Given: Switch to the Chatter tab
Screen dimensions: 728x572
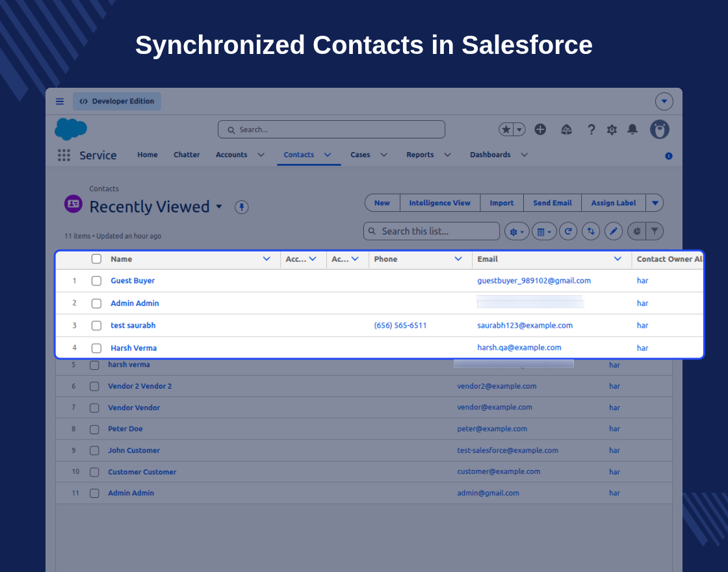Looking at the screenshot, I should point(187,155).
